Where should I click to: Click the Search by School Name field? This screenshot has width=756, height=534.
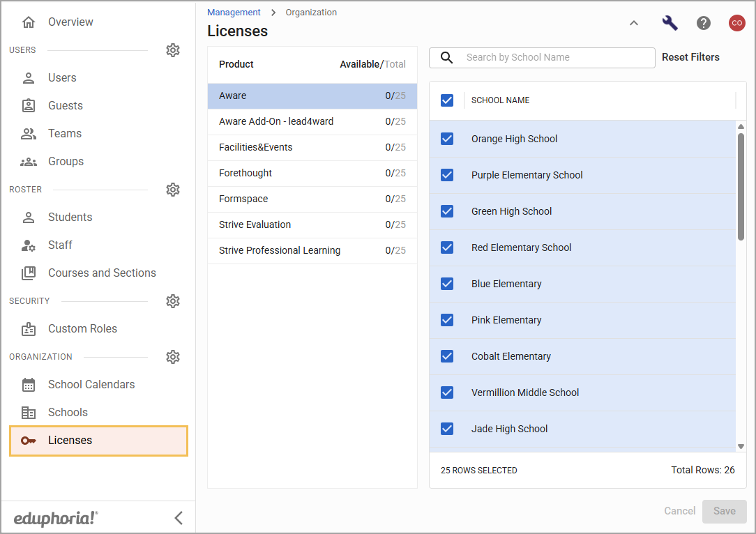[x=542, y=57]
